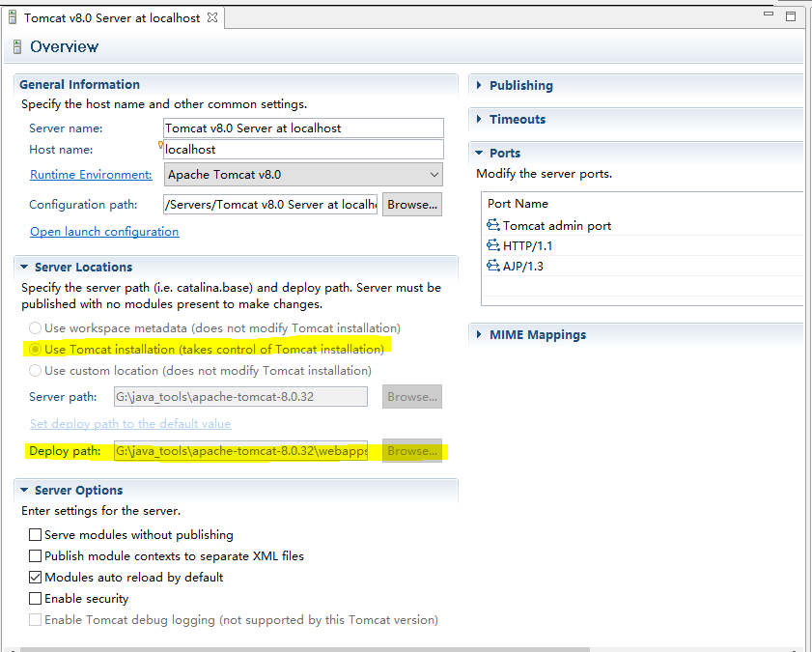Select the HTTP/1.1 port row
812x652 pixels.
pos(642,245)
